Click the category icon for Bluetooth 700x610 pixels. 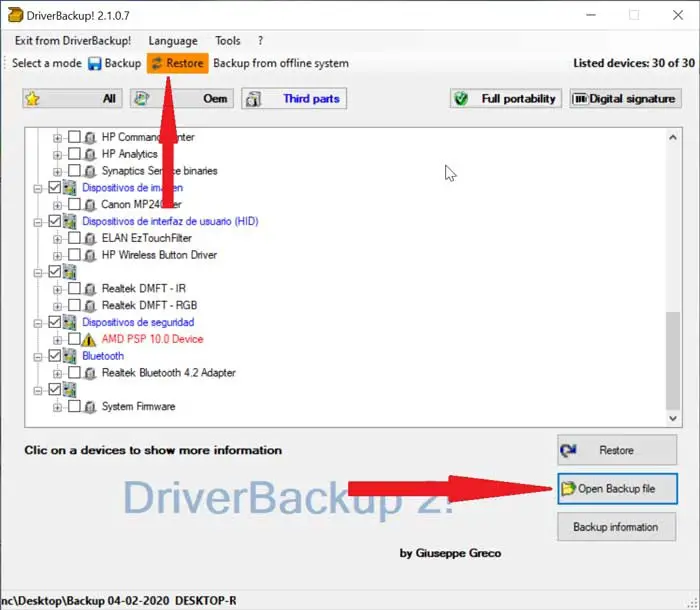point(70,356)
